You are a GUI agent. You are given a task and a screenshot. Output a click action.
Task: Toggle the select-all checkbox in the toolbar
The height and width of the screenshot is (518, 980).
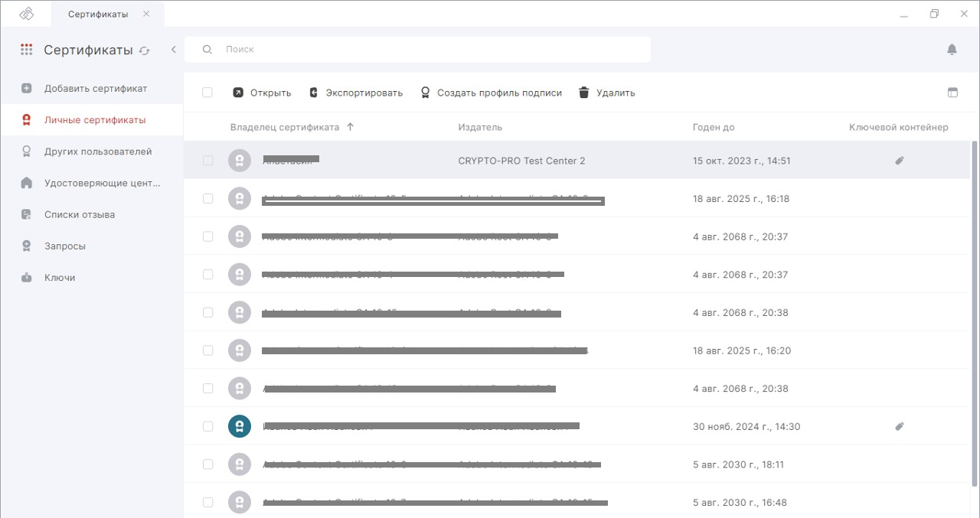click(x=207, y=93)
